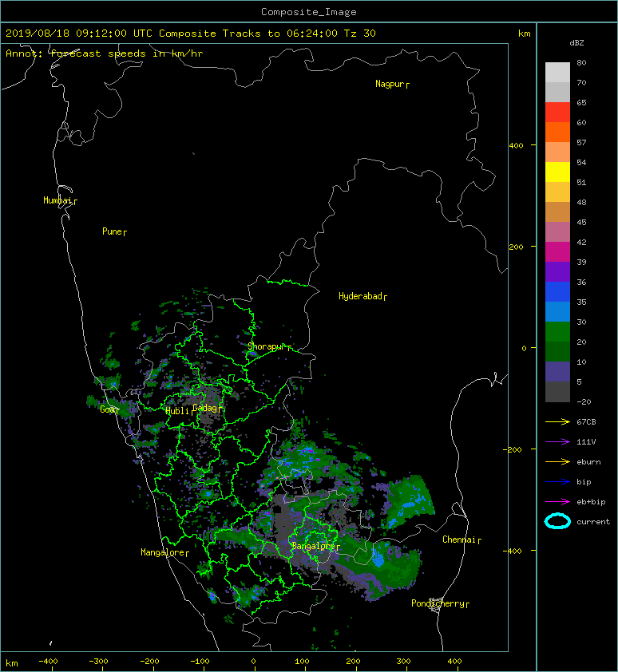Click the Chennai city label
Image resolution: width=618 pixels, height=672 pixels.
459,540
